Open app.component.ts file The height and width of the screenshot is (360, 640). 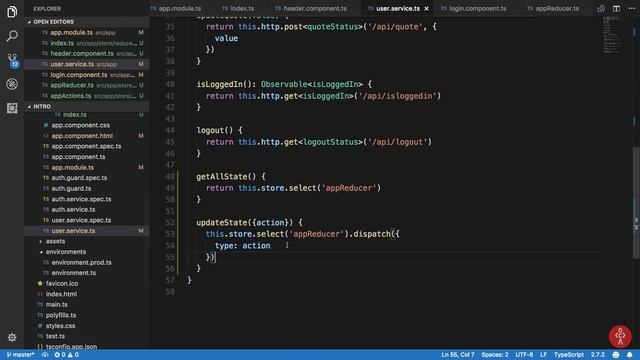[78, 157]
